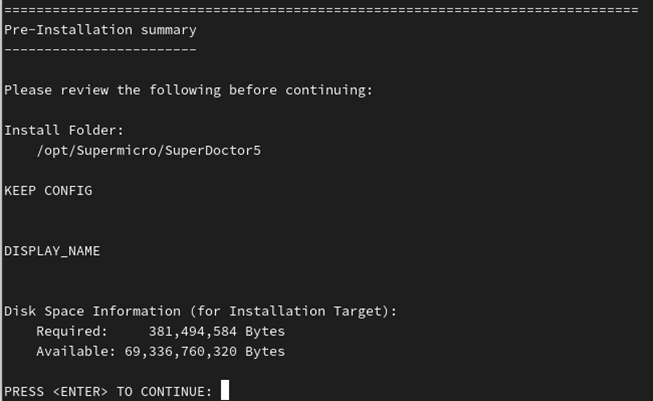This screenshot has width=653, height=401.
Task: Click the /opt/Supermicro/SuperDoctor5 install path
Action: coord(149,151)
